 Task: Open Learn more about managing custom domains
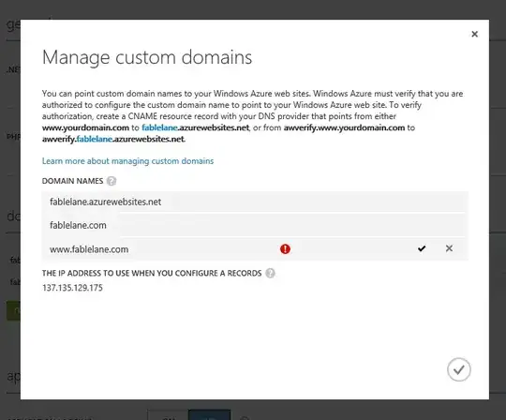point(127,160)
